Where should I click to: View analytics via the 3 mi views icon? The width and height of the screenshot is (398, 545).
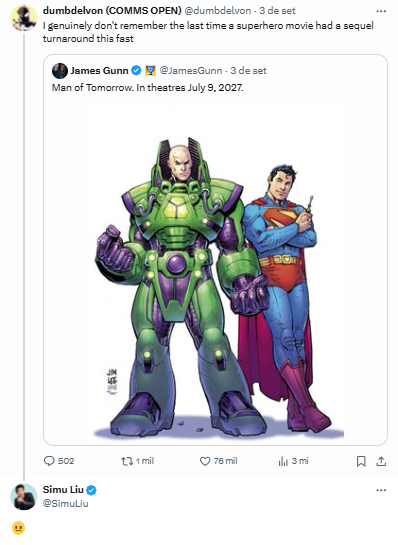click(x=283, y=461)
